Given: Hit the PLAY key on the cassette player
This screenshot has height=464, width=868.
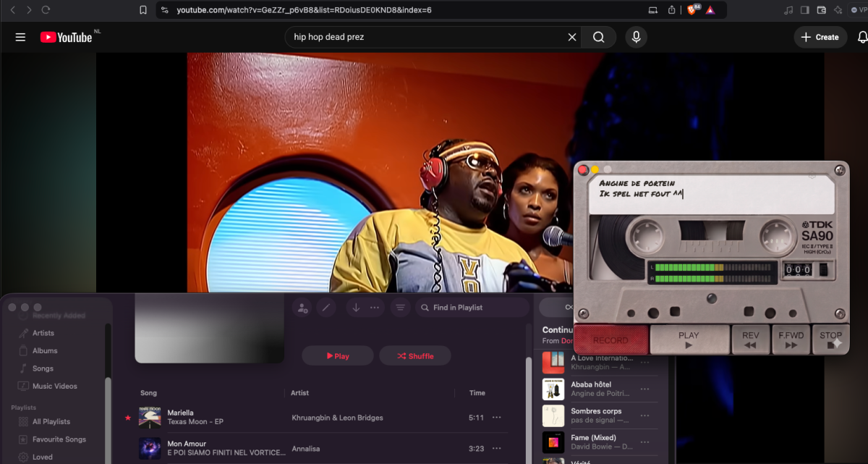Looking at the screenshot, I should [x=689, y=339].
